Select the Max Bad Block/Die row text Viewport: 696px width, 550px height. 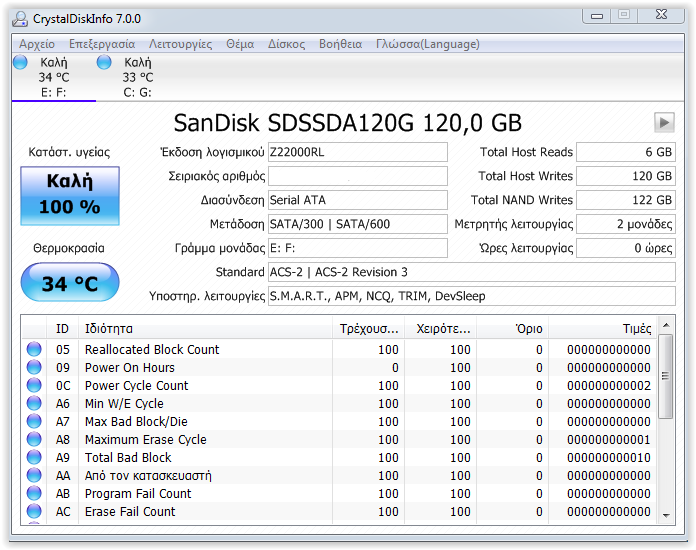pyautogui.click(x=136, y=422)
